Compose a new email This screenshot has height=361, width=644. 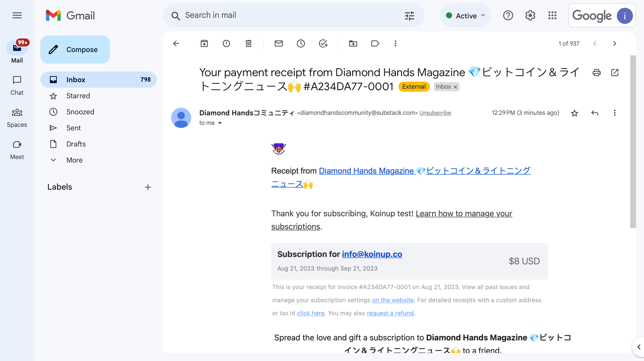(x=75, y=49)
